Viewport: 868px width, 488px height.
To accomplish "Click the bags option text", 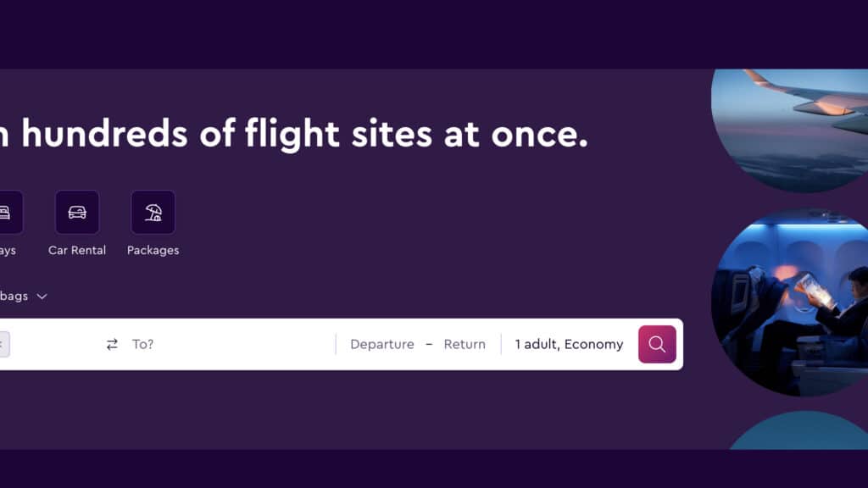I will click(14, 296).
